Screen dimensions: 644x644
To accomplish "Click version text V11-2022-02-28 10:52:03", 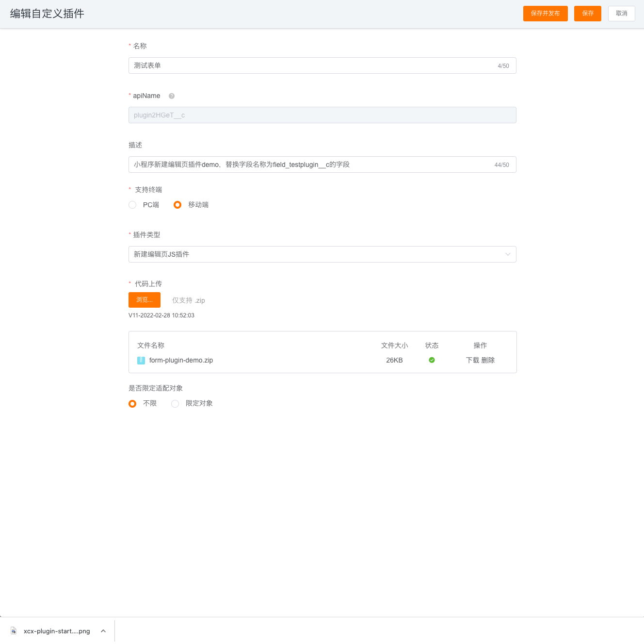I will [x=161, y=315].
